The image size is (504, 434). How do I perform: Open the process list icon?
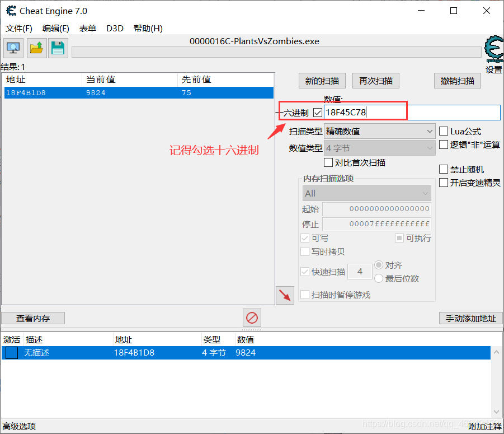click(x=13, y=48)
